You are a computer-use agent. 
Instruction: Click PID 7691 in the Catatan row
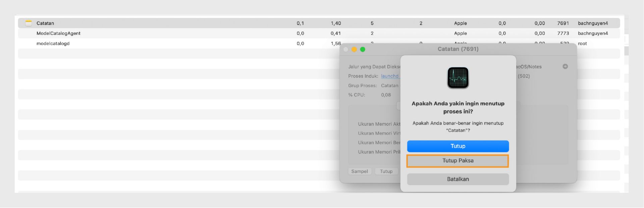coord(563,23)
